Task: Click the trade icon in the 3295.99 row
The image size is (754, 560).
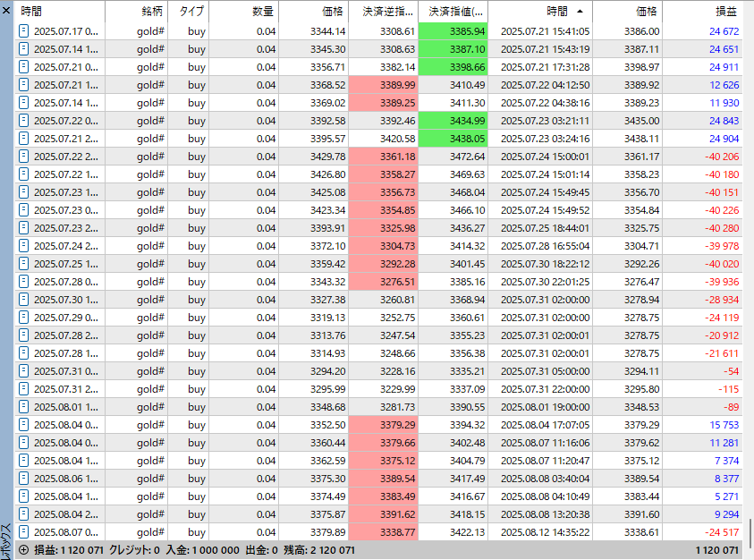Action: 23,389
